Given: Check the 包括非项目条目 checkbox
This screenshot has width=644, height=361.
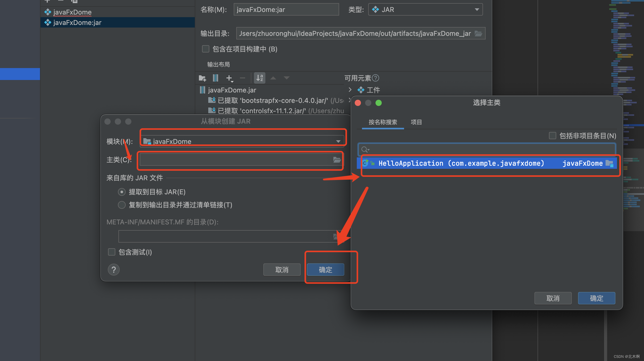Looking at the screenshot, I should (x=552, y=136).
